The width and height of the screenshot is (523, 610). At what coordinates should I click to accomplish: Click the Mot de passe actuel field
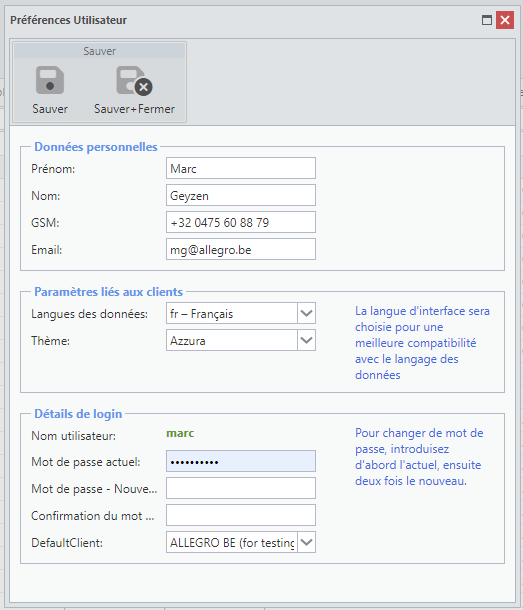[x=240, y=461]
